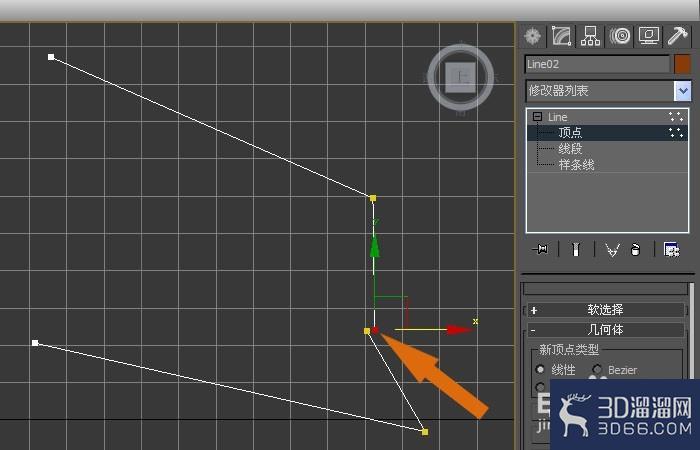Open the Motion panel tab
700x450 pixels.
pyautogui.click(x=621, y=36)
